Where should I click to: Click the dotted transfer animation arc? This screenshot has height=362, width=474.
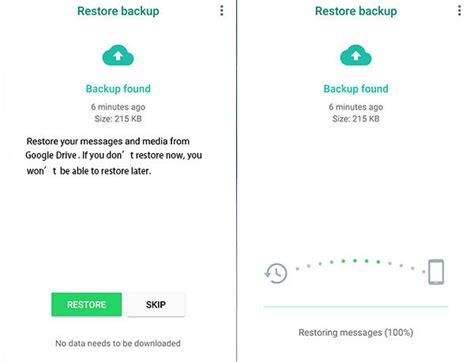[360, 266]
